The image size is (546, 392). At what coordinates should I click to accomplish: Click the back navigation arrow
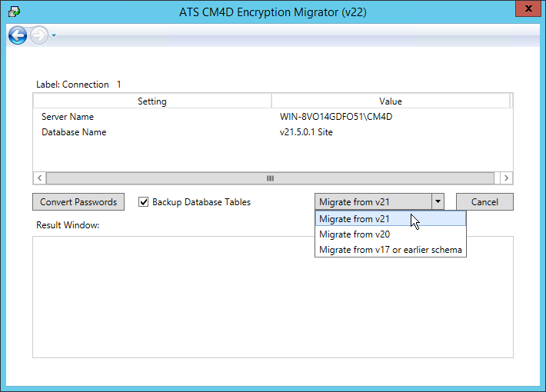(x=18, y=35)
